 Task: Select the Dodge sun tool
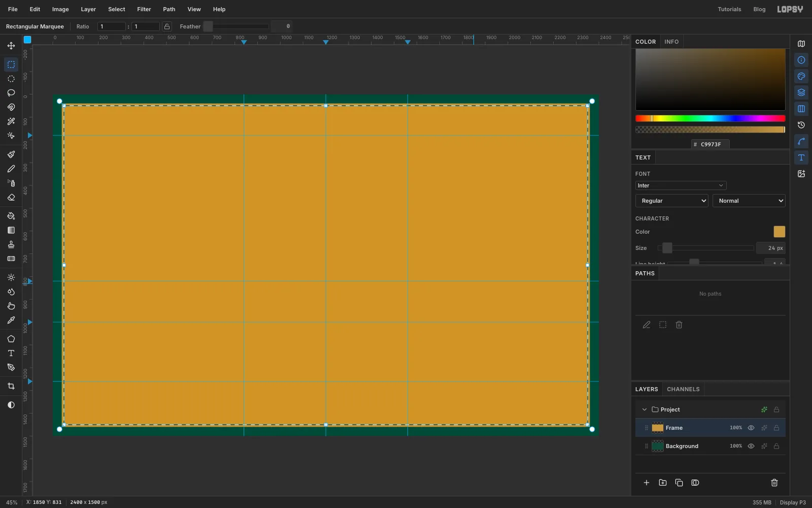[x=11, y=277]
